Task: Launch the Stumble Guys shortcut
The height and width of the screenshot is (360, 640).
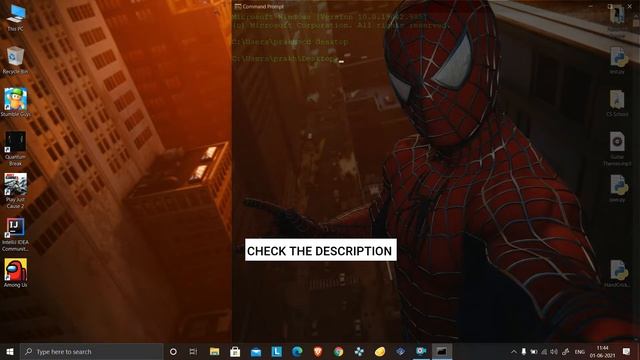Action: tap(16, 103)
